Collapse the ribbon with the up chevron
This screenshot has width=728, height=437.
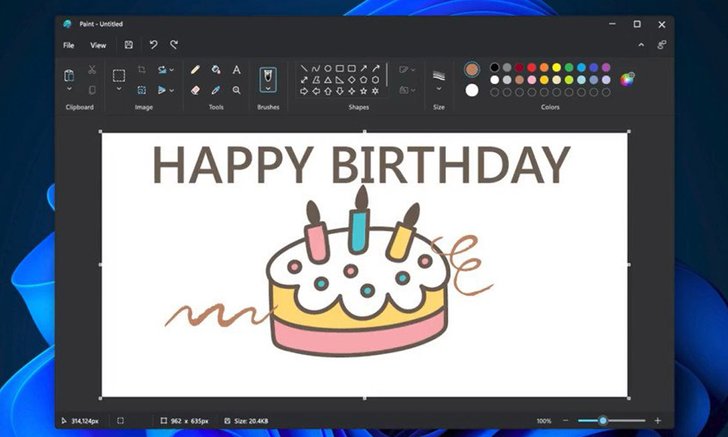coord(641,45)
